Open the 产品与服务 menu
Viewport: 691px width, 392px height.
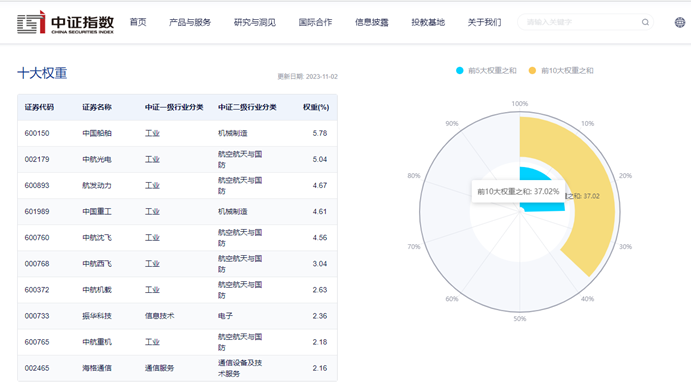click(190, 22)
